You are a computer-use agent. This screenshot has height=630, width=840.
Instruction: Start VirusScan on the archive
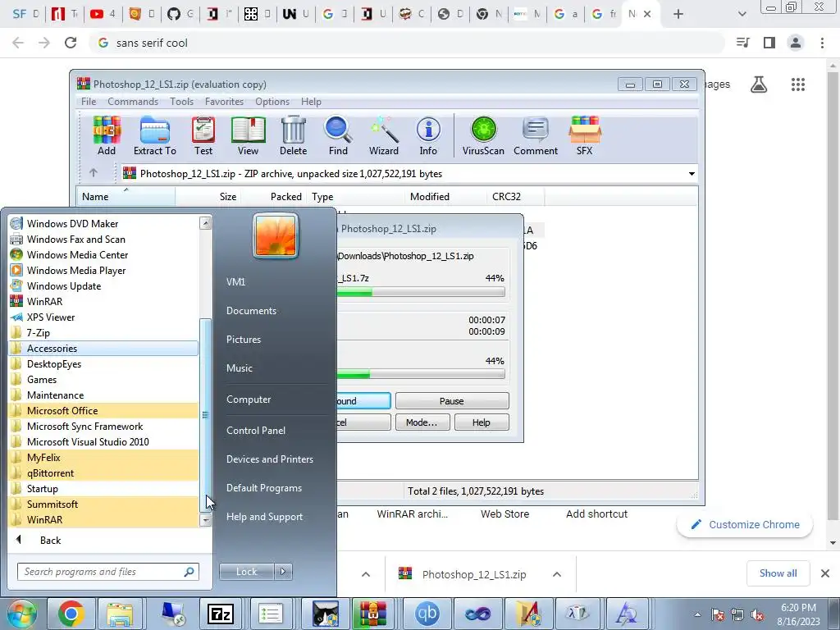pos(483,136)
